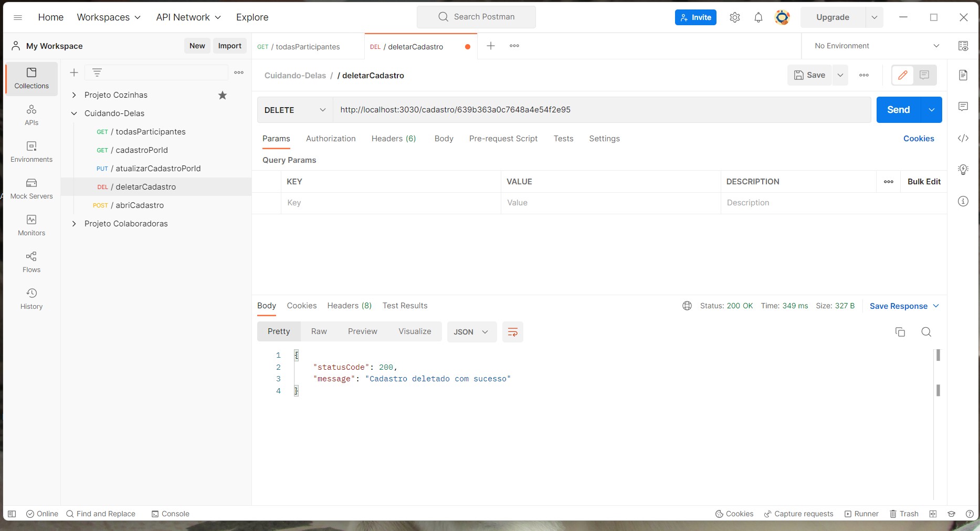This screenshot has width=980, height=531.
Task: Click the Send button
Action: tap(898, 109)
